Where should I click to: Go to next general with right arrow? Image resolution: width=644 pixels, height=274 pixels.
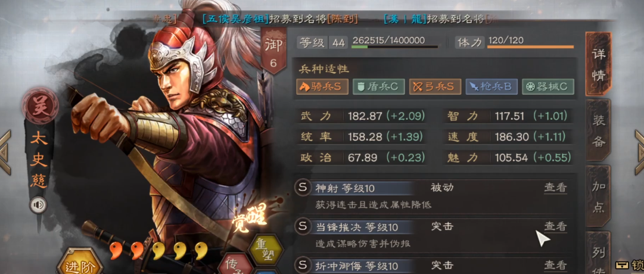coord(639,153)
